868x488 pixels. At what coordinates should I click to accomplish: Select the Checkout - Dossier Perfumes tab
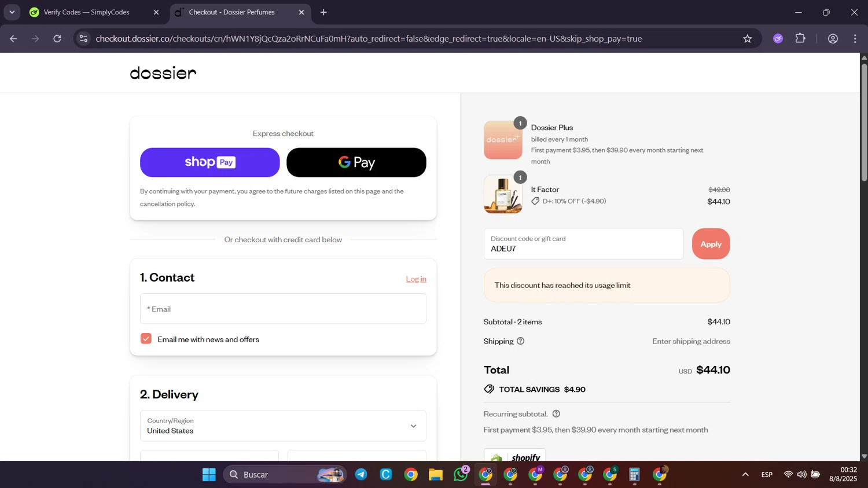point(232,12)
